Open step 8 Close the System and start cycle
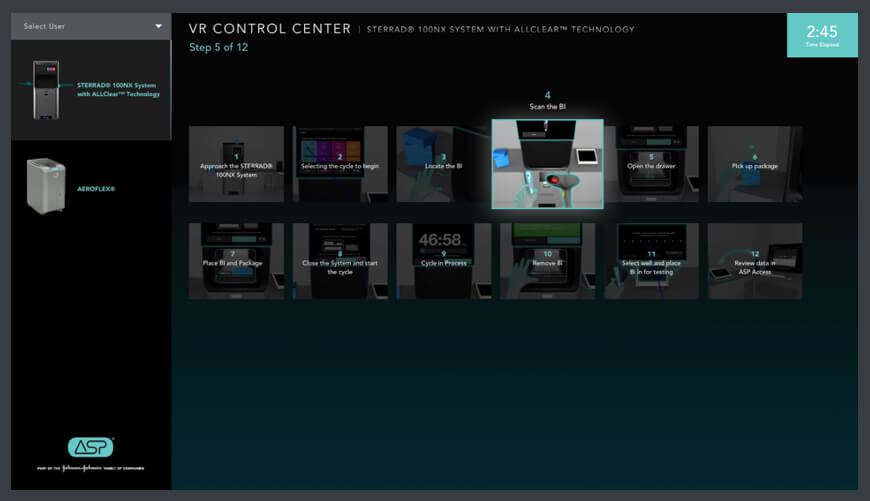This screenshot has height=501, width=870. tap(340, 261)
